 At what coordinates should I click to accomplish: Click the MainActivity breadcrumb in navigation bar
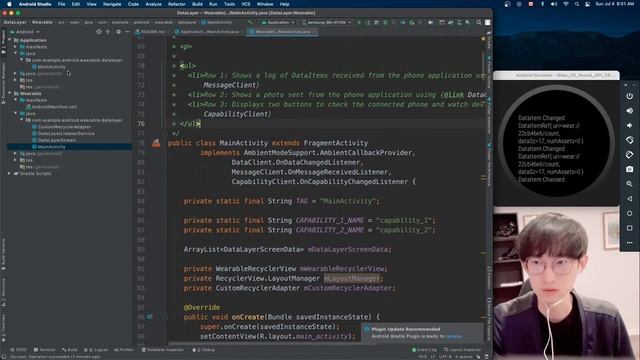tap(219, 22)
